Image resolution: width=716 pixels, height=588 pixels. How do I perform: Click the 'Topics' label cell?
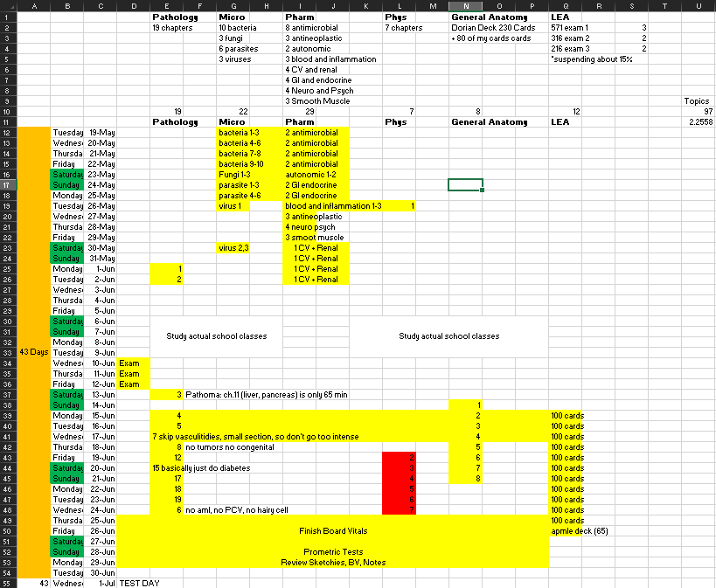click(697, 101)
